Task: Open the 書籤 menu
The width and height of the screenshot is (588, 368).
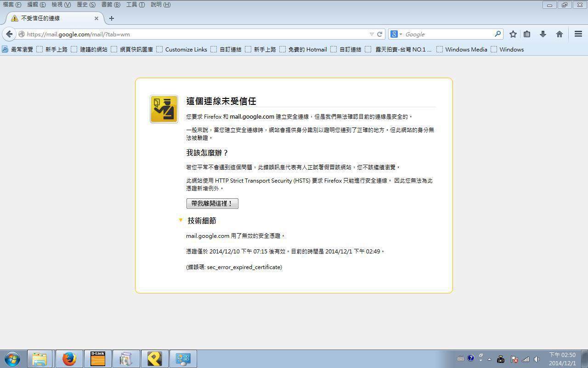Action: pyautogui.click(x=111, y=5)
